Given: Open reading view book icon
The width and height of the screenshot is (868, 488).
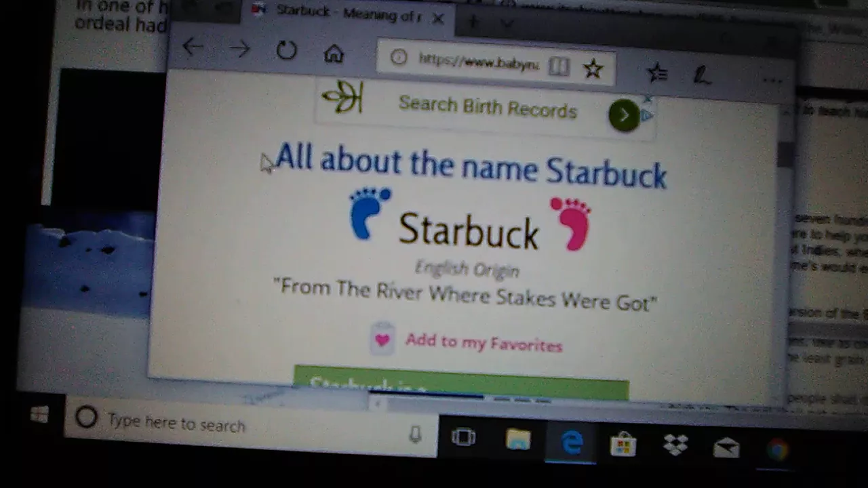Looking at the screenshot, I should click(559, 66).
